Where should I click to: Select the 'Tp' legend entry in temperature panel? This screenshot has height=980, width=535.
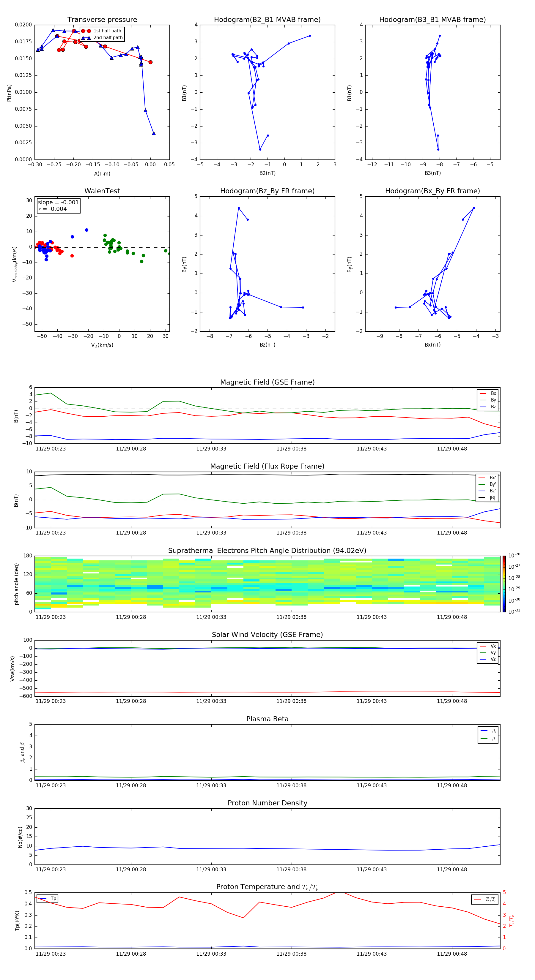47,899
